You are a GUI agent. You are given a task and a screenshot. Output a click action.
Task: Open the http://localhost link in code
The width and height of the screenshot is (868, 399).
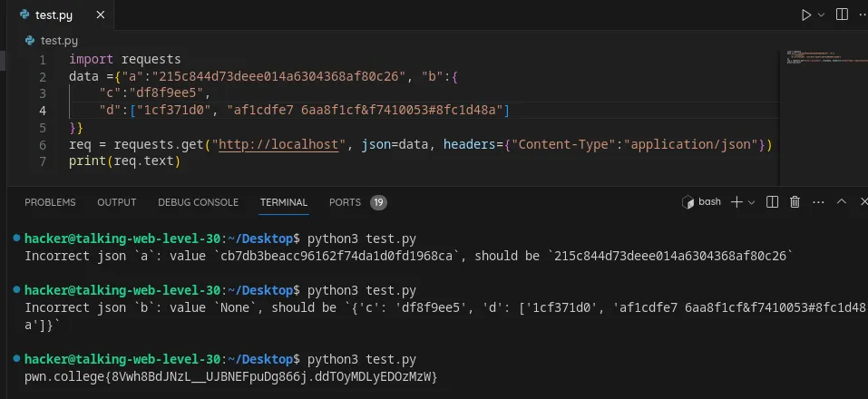pos(278,144)
